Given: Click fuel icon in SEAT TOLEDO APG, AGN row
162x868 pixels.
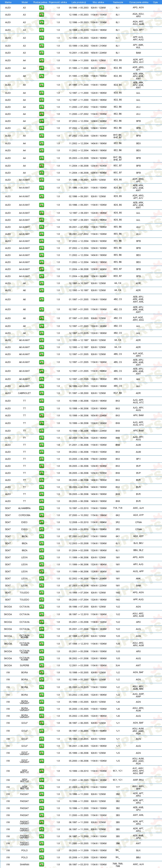Looking at the screenshot, I should 41,592.
